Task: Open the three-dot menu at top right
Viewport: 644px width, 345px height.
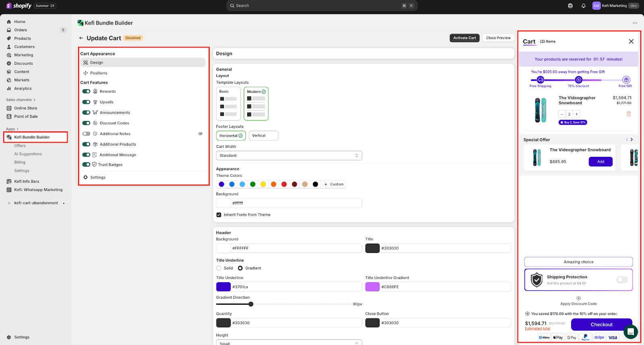Action: [x=635, y=23]
